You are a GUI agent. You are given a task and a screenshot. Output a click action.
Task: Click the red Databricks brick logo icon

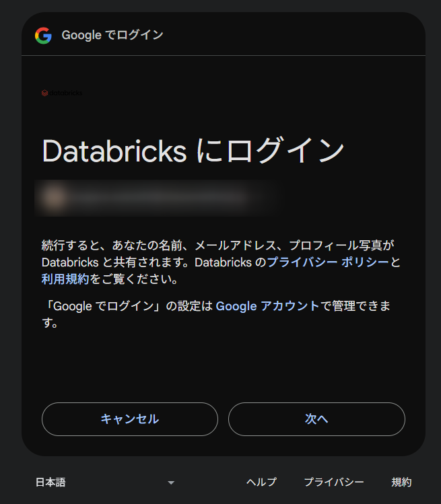(44, 93)
